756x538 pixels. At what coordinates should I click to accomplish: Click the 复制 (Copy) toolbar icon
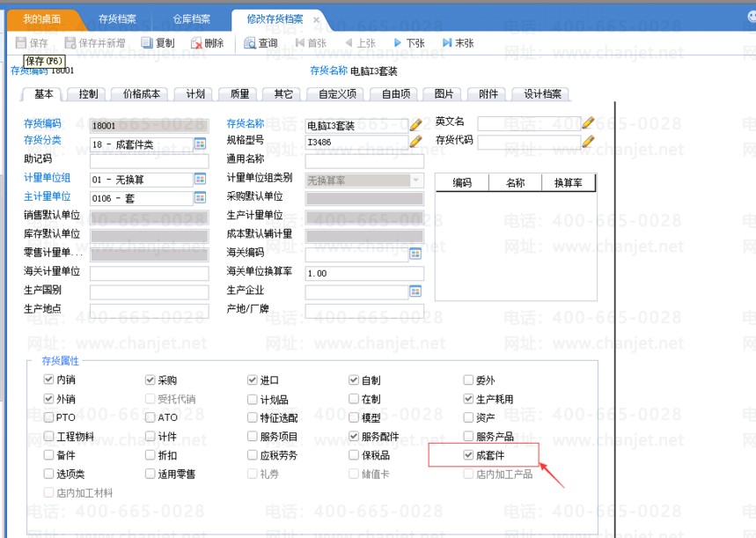[147, 43]
